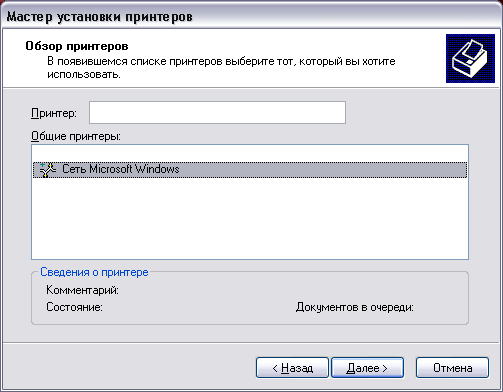Screen dimensions: 503x392
Task: Select the Сеть Microsoft Windows list entry
Action: click(x=250, y=170)
